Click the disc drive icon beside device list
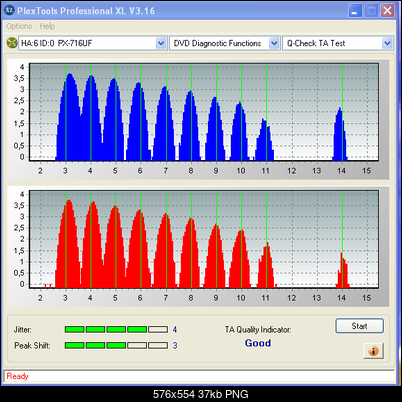The width and height of the screenshot is (402, 402). tap(12, 43)
